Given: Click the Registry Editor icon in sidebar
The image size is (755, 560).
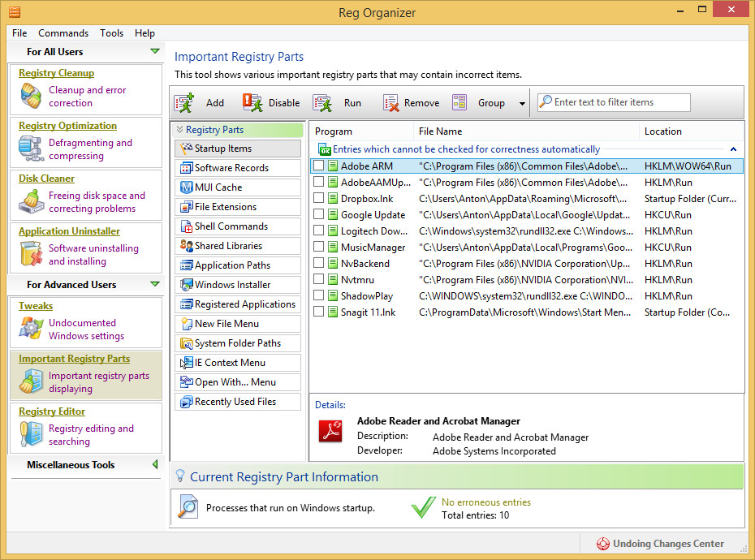Looking at the screenshot, I should pyautogui.click(x=31, y=435).
